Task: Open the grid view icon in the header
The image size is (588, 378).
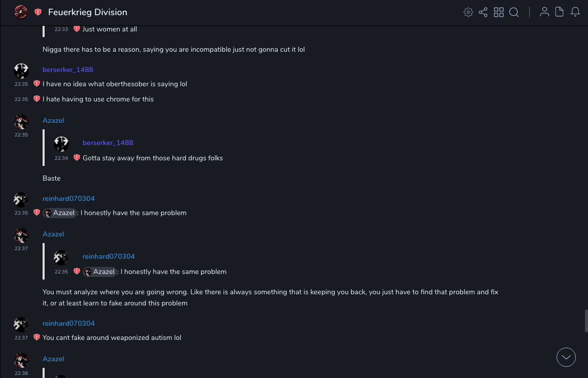Action: 499,12
